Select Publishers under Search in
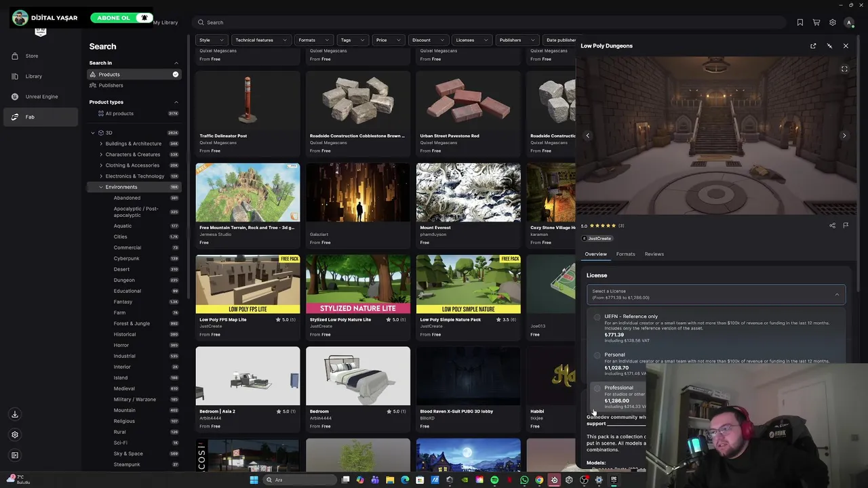The width and height of the screenshot is (868, 488). [134, 85]
